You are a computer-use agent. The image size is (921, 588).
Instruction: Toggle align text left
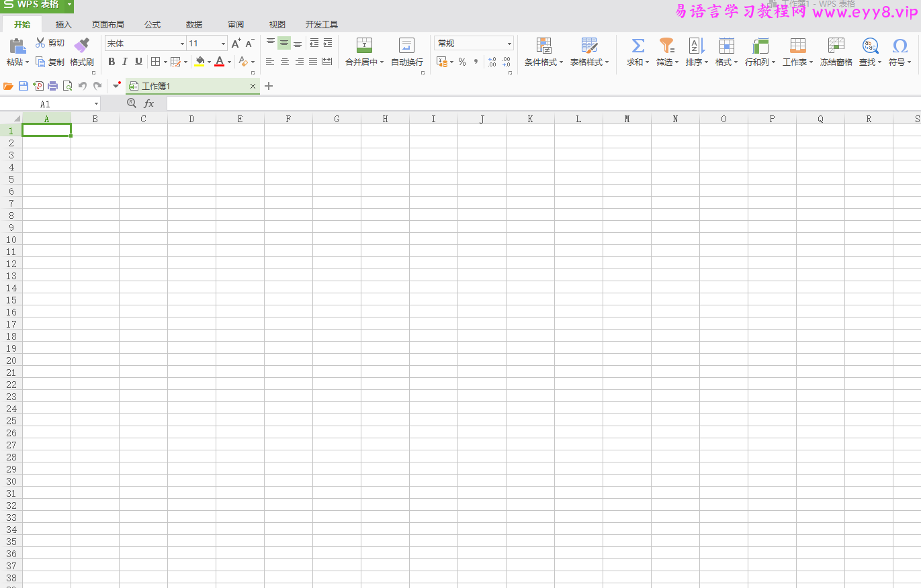pyautogui.click(x=270, y=62)
